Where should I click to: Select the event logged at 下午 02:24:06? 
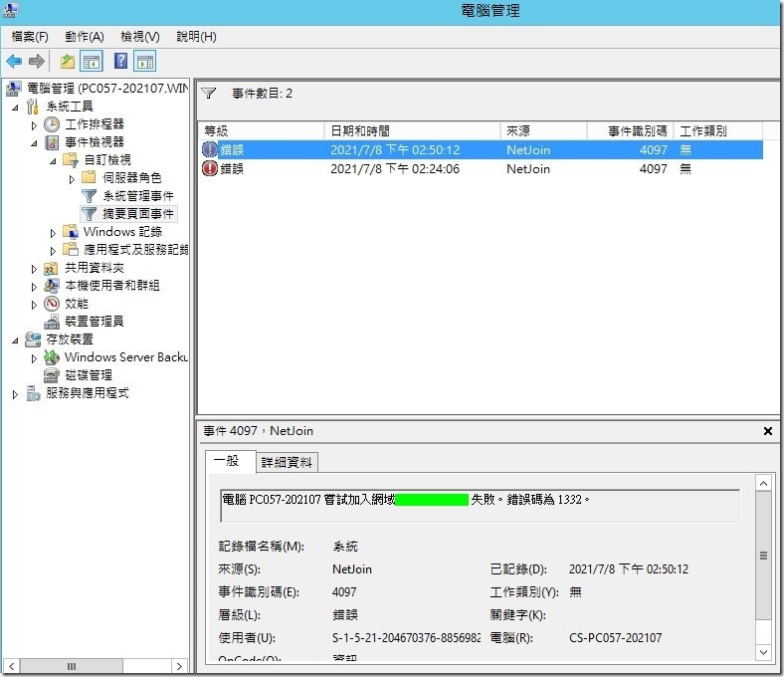[x=481, y=168]
